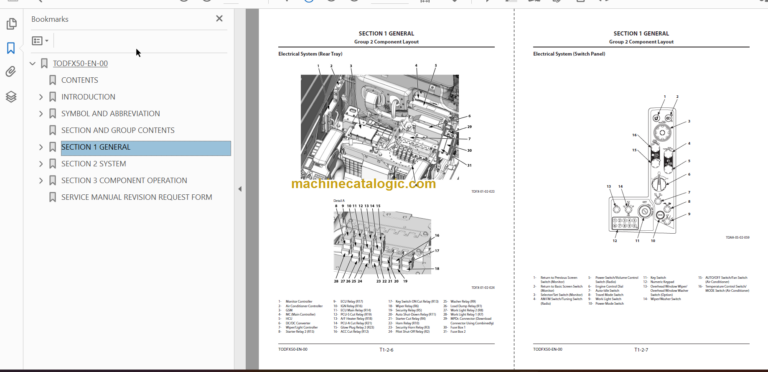Open the Layers panel sidebar icon
The width and height of the screenshot is (768, 372).
click(x=11, y=96)
